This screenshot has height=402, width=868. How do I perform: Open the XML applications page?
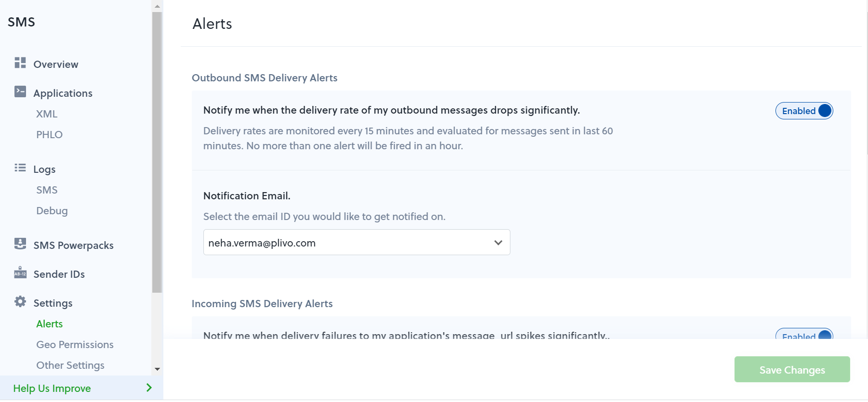coord(47,114)
